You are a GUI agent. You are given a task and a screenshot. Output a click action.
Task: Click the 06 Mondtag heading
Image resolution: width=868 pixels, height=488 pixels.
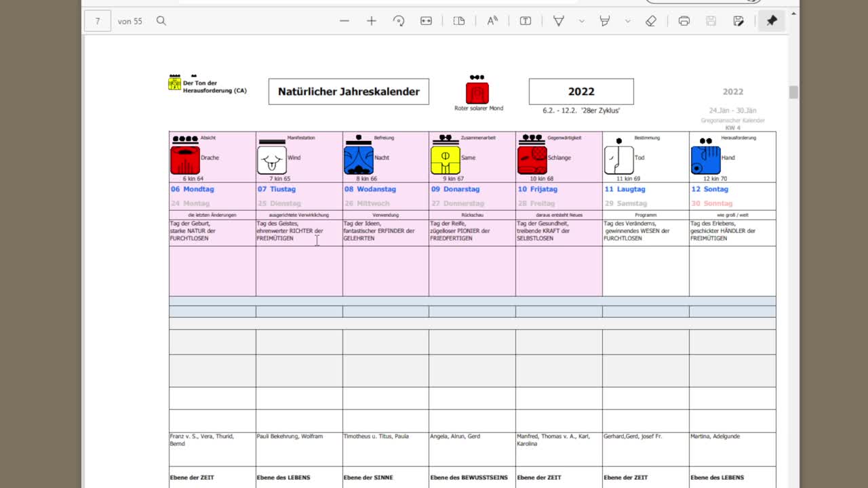coord(193,189)
